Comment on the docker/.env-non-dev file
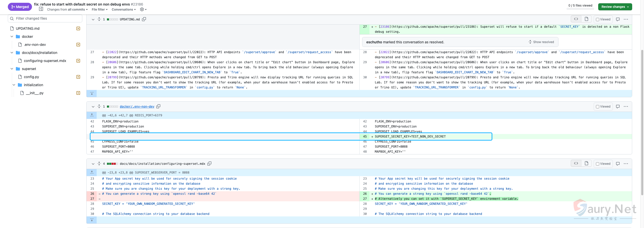The width and height of the screenshot is (644, 228). [618, 107]
